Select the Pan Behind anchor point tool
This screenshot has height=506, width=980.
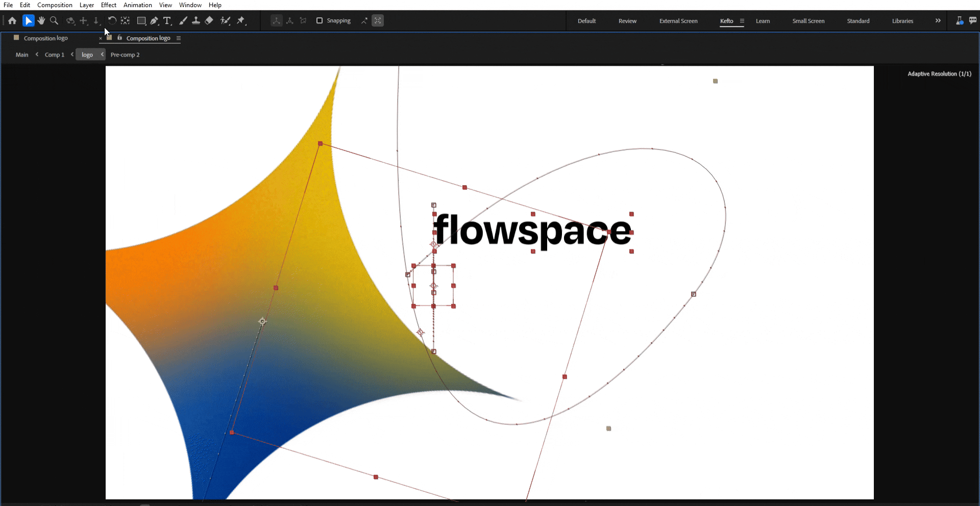126,21
